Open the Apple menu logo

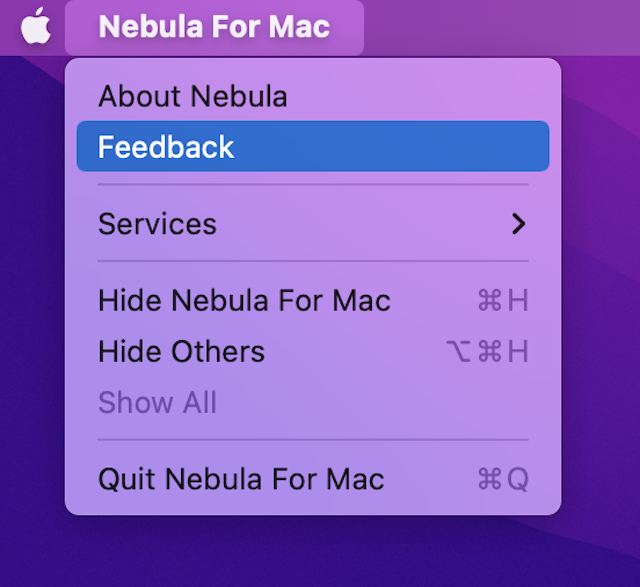pyautogui.click(x=36, y=26)
